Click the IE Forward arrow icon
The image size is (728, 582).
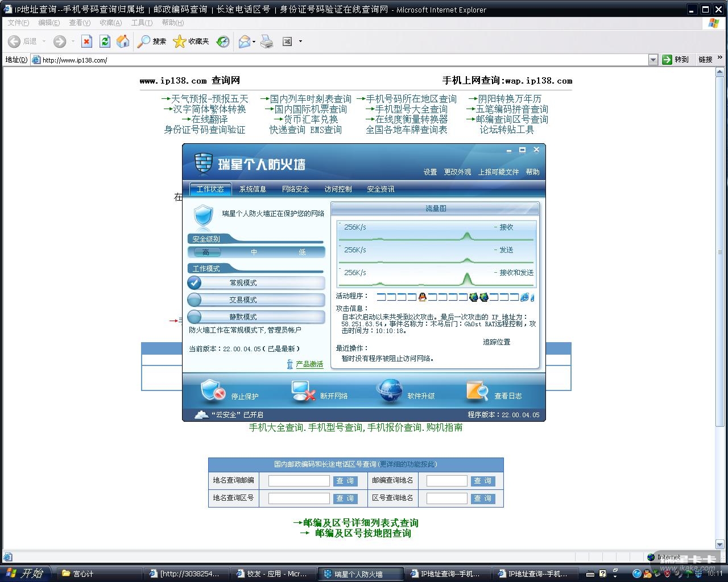pos(60,41)
